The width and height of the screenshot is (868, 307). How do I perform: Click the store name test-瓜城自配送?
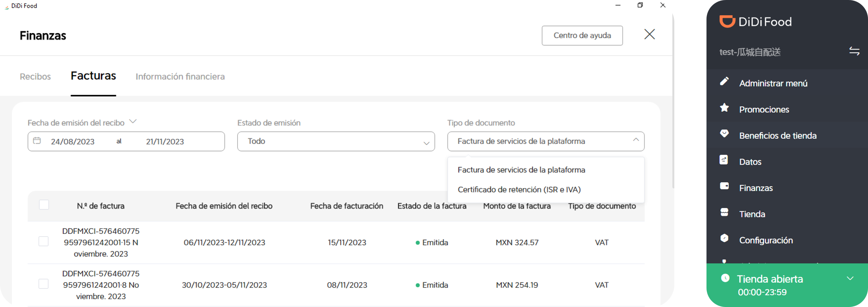[x=750, y=52]
